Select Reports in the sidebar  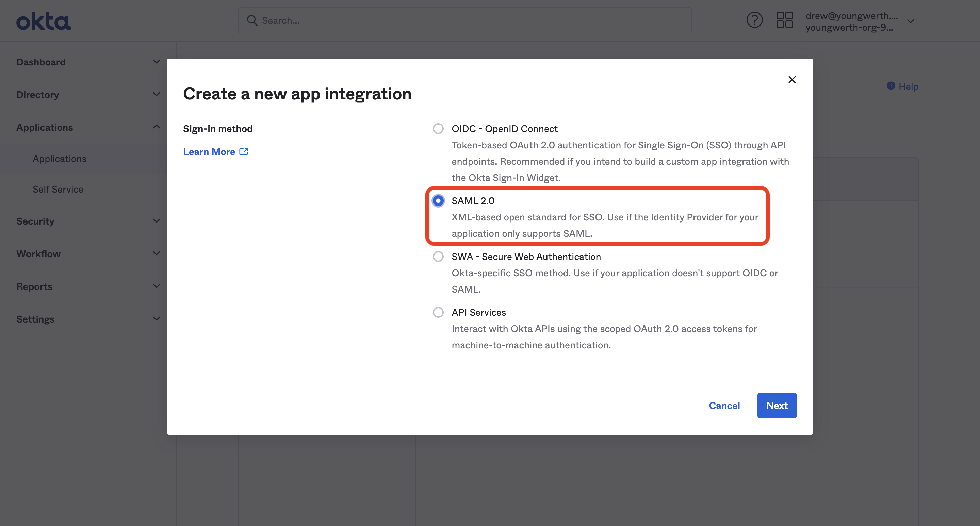pyautogui.click(x=34, y=286)
